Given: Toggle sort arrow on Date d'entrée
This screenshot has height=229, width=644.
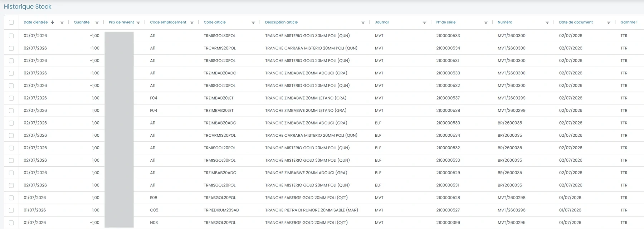Looking at the screenshot, I should pyautogui.click(x=53, y=22).
